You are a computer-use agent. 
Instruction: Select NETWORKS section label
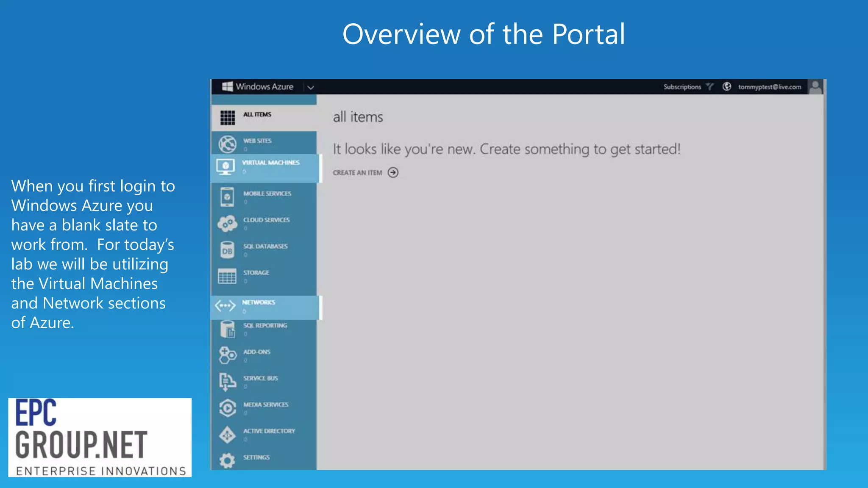tap(259, 302)
